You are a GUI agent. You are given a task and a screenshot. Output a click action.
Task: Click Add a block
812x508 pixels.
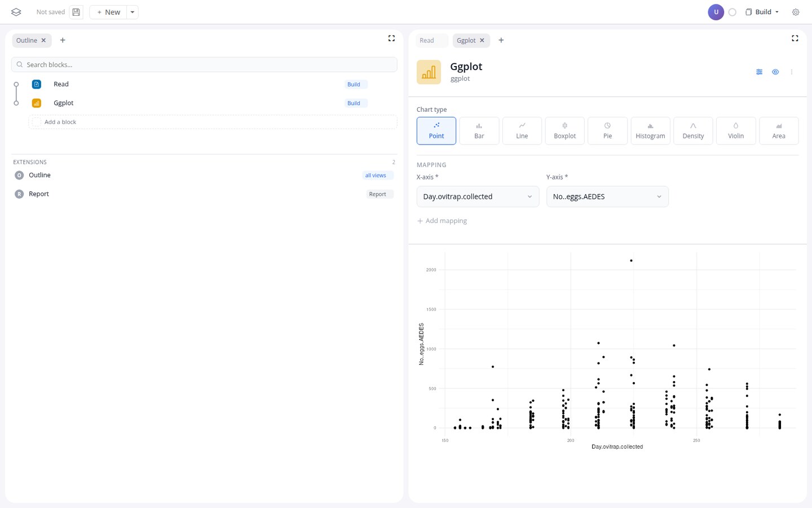[x=213, y=122]
